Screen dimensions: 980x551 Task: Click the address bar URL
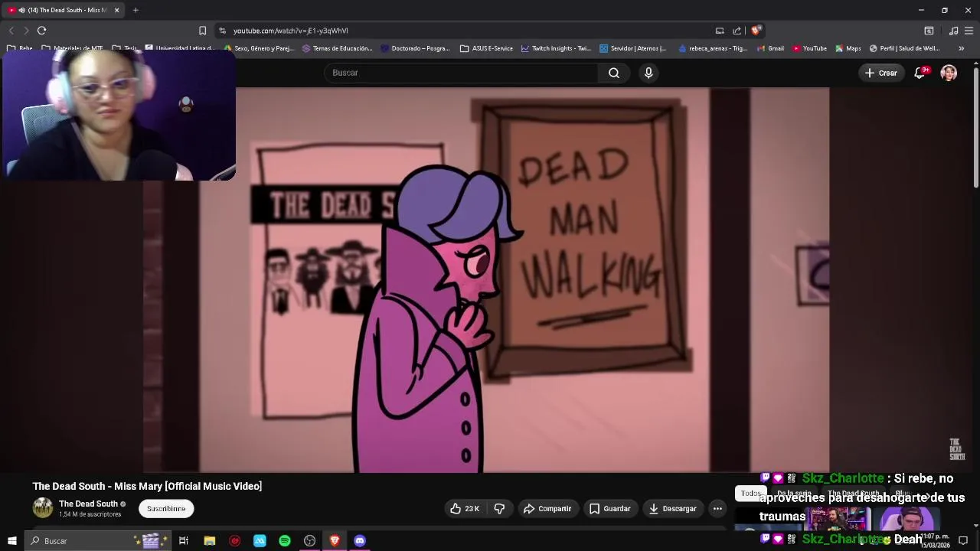click(291, 31)
